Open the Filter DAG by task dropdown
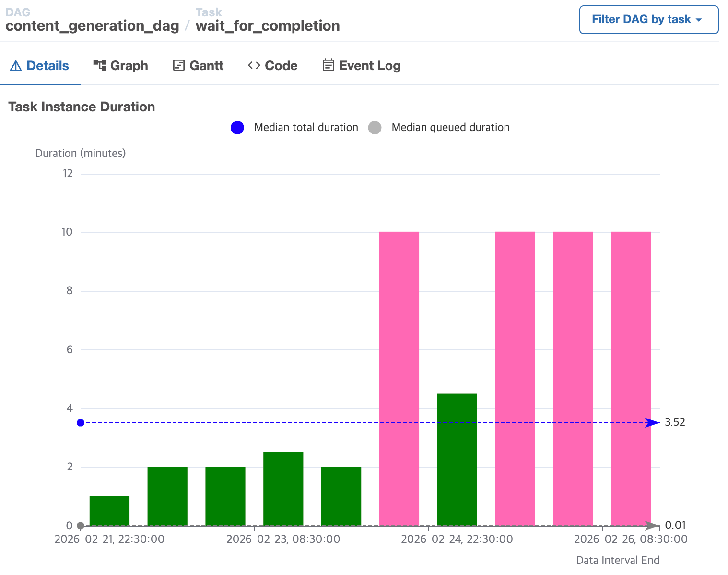 tap(648, 20)
